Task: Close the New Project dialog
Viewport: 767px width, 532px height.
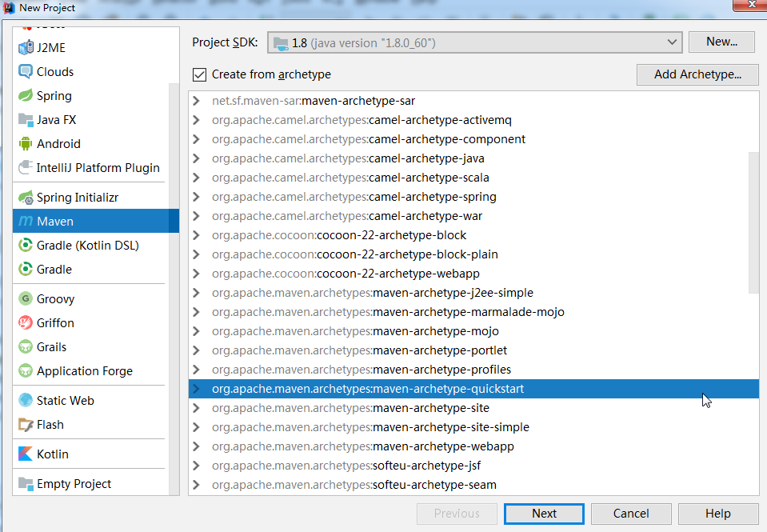Action: 750,5
